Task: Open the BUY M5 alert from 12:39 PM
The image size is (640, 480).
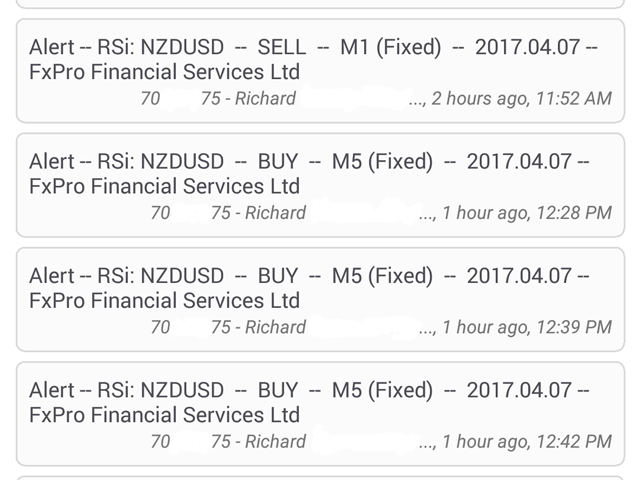Action: point(309,275)
